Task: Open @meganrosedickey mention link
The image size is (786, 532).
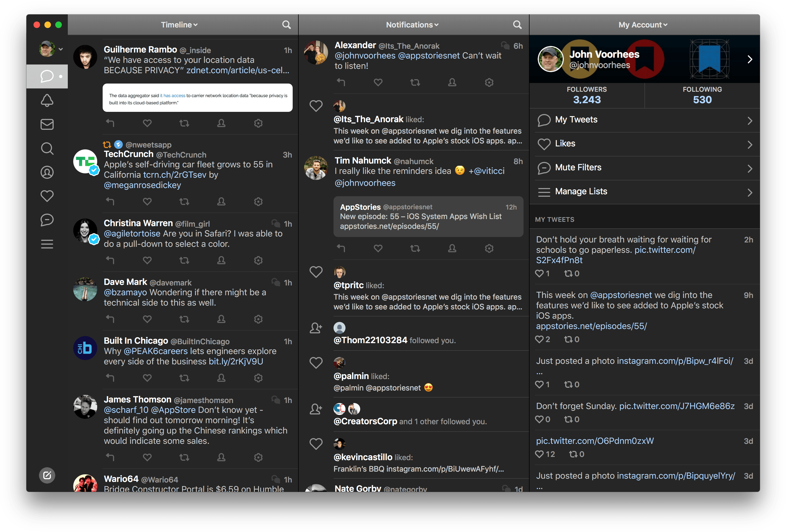Action: click(x=142, y=185)
